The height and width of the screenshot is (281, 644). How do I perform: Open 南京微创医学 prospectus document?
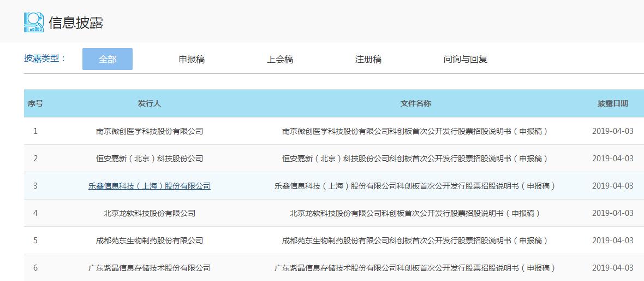(x=415, y=131)
